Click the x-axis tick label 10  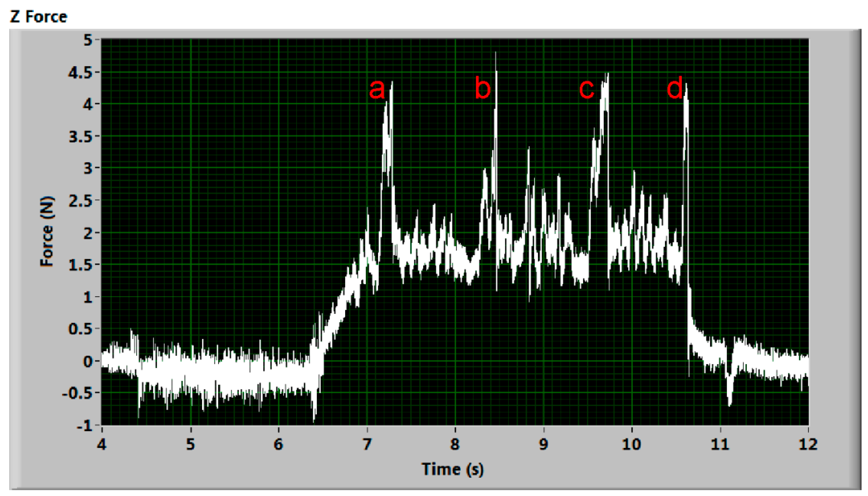click(x=631, y=444)
